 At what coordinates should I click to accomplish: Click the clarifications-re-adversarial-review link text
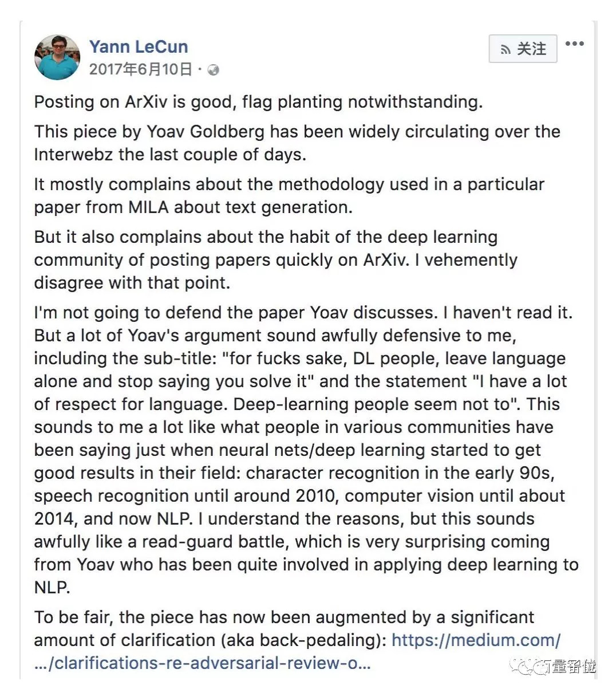click(x=202, y=663)
